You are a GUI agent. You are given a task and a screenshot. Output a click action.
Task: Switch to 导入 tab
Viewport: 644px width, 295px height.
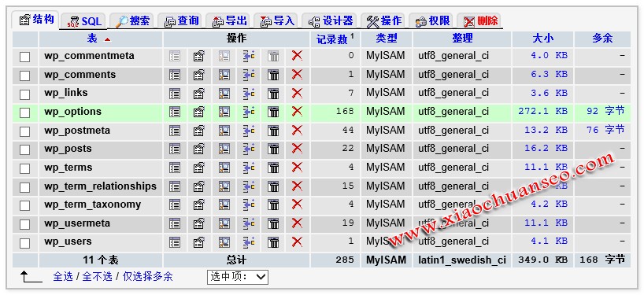point(278,21)
